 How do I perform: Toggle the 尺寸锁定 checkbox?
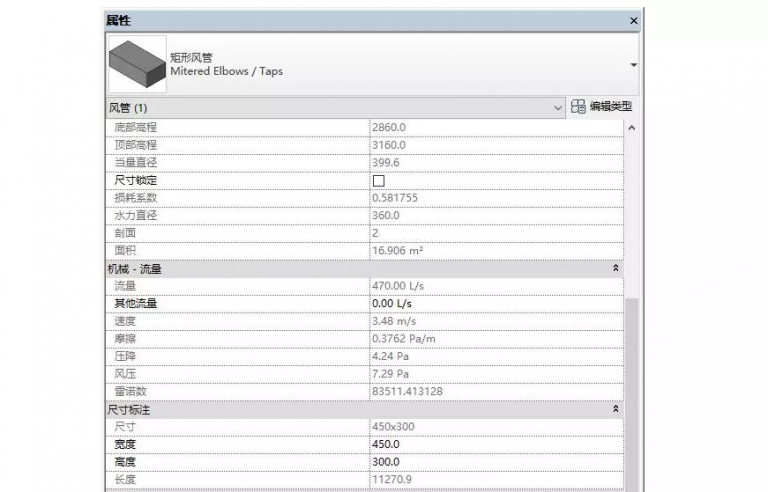click(x=378, y=180)
